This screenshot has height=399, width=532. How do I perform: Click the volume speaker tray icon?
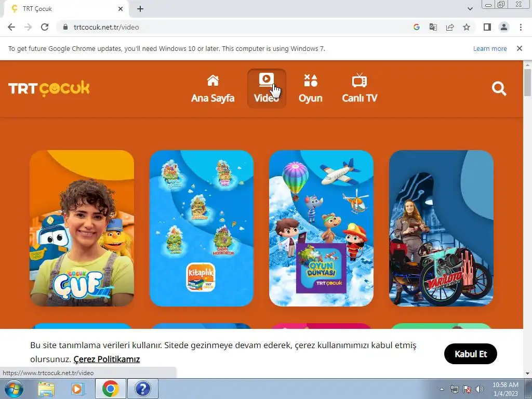pyautogui.click(x=480, y=389)
